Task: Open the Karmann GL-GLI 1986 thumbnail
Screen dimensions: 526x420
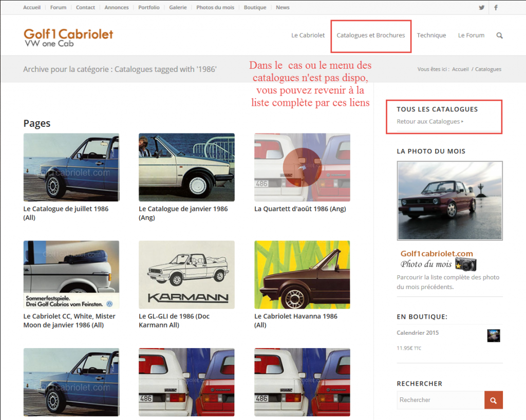Action: [186, 275]
